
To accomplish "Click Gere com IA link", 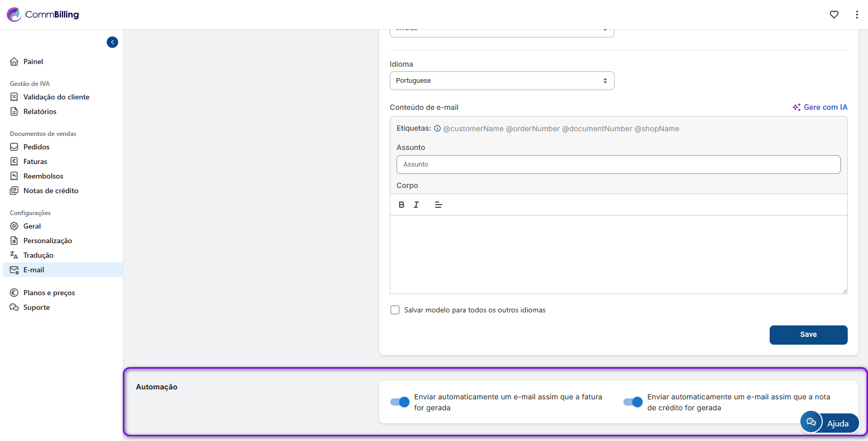I will click(x=820, y=107).
